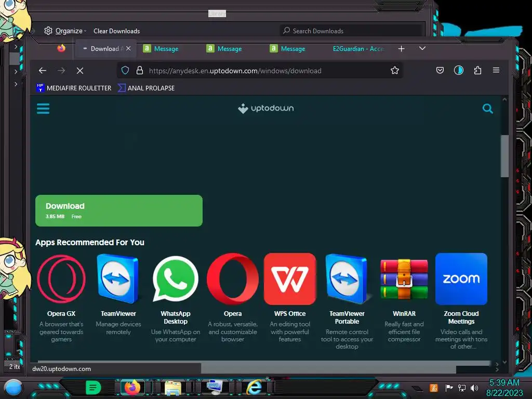Open the Zoom Cloud Meetings icon

tap(461, 279)
